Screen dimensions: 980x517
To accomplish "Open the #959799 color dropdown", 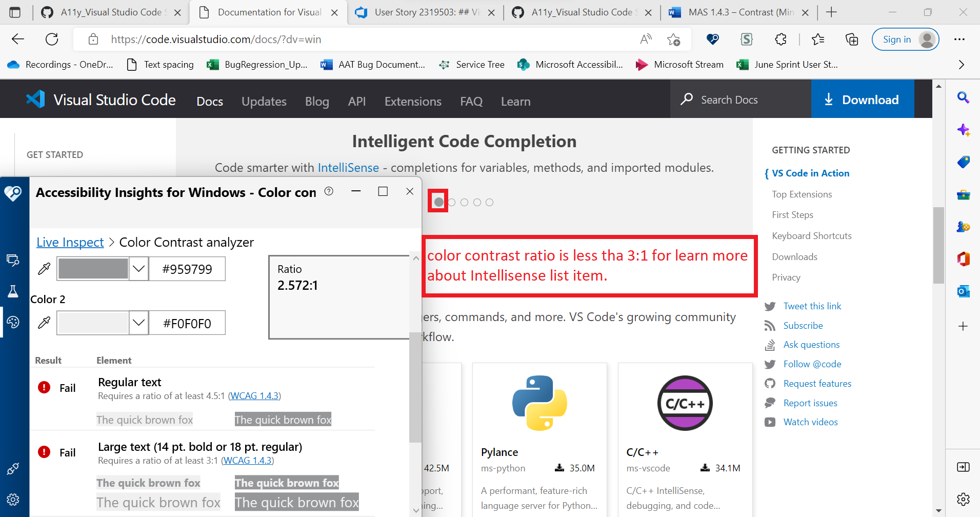I will click(138, 268).
